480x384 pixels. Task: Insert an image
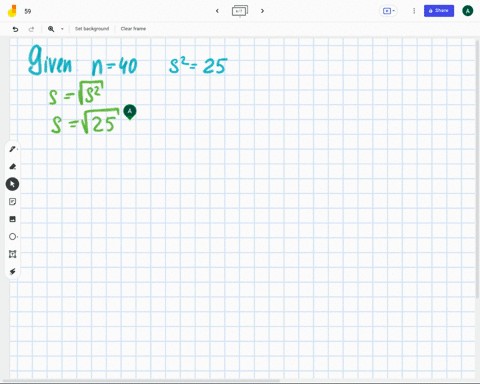click(12, 219)
